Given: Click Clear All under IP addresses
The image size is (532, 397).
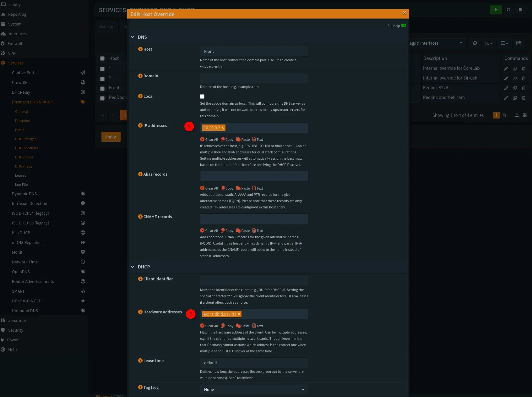Looking at the screenshot, I should 209,140.
